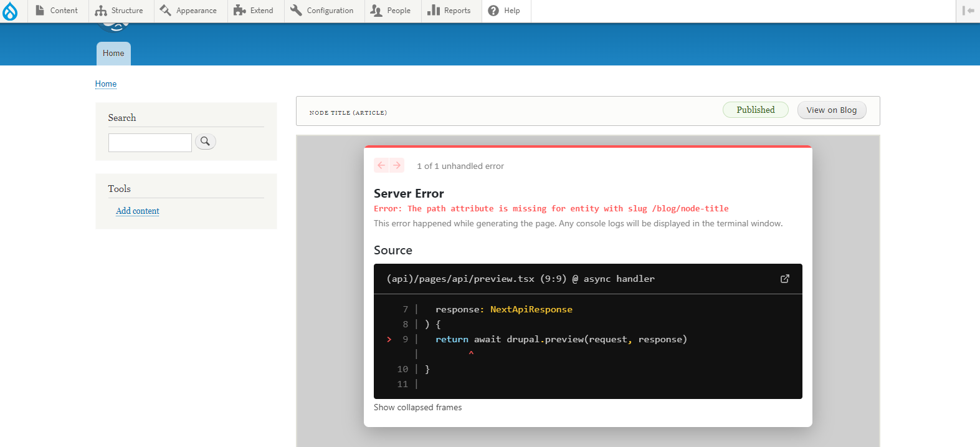Click the Search block heading
Image resolution: width=980 pixels, height=447 pixels.
(122, 118)
